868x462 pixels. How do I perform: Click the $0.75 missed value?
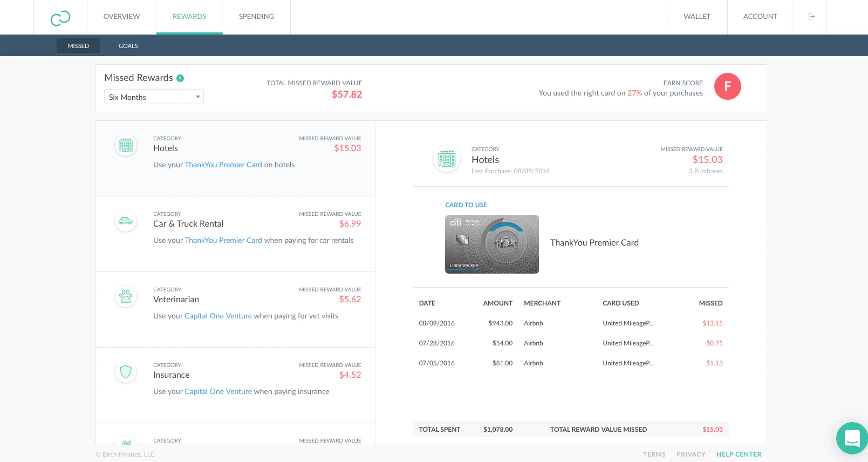click(714, 343)
